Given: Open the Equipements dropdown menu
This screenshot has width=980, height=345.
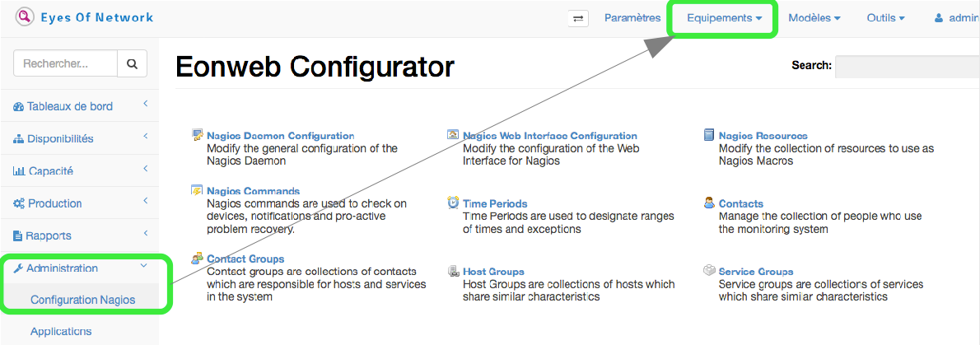Looking at the screenshot, I should (724, 17).
